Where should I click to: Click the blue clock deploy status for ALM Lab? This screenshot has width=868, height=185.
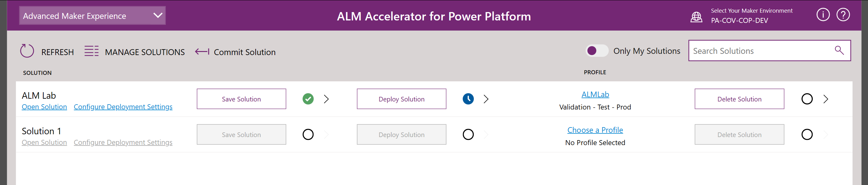tap(468, 99)
